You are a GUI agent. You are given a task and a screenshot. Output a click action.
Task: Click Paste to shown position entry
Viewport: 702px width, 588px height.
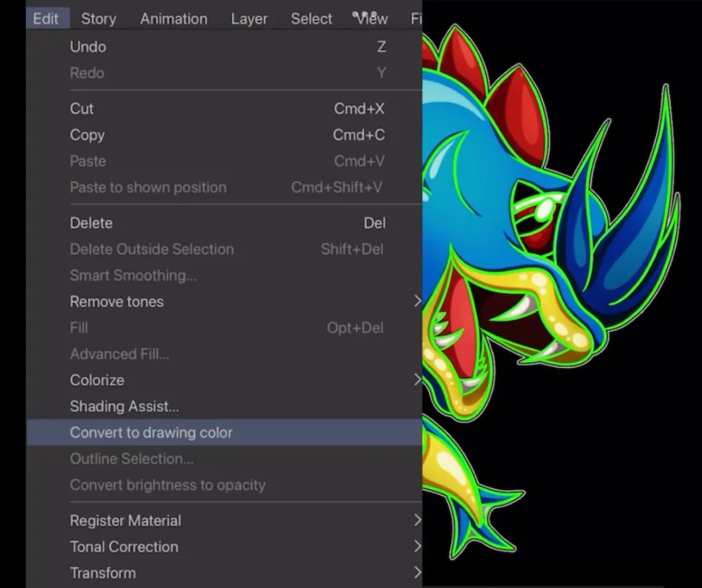click(x=224, y=187)
